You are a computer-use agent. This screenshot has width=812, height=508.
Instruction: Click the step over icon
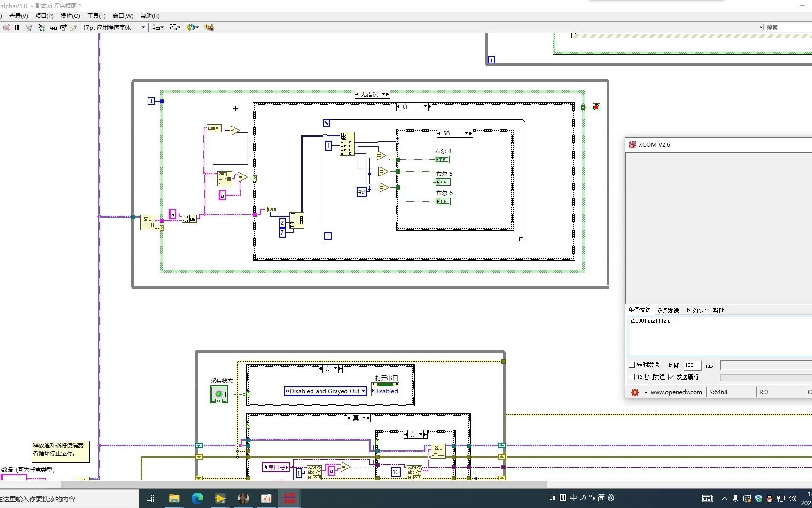(63, 28)
